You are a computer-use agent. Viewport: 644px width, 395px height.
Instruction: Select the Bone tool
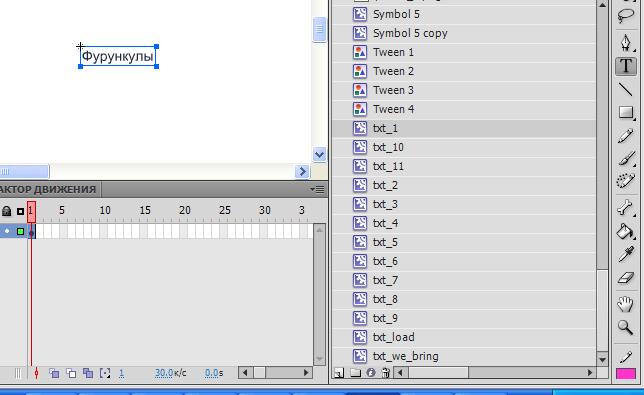click(626, 207)
